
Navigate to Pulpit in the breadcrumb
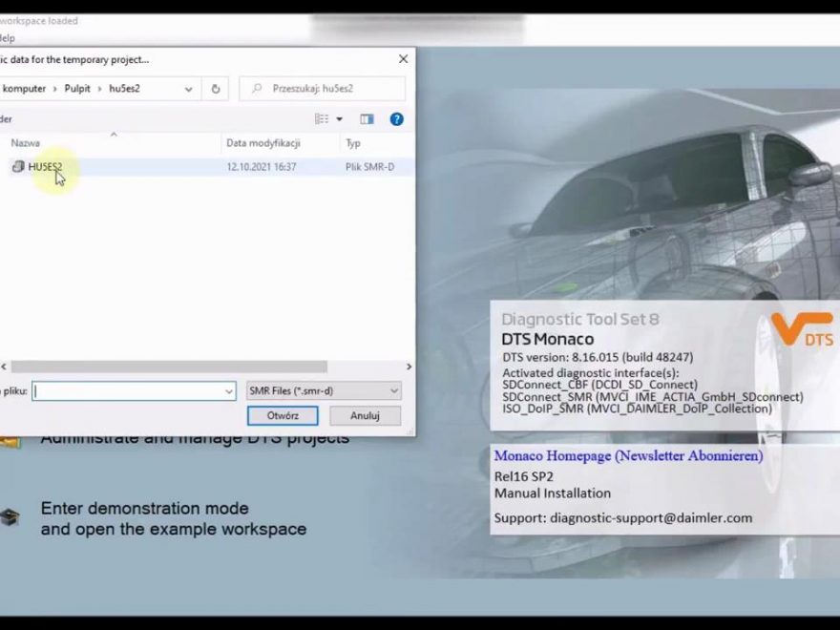(x=77, y=89)
